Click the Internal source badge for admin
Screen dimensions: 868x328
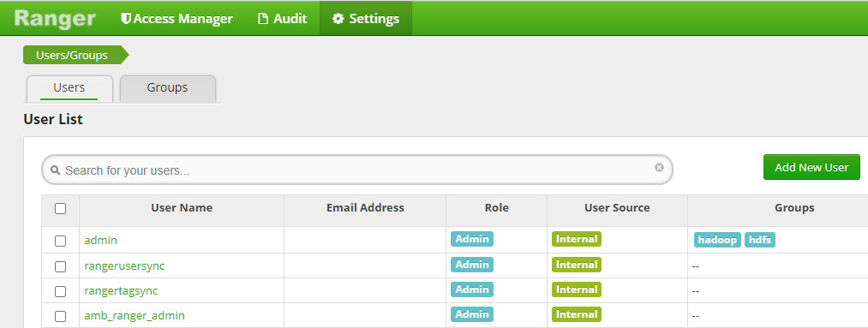tap(577, 239)
